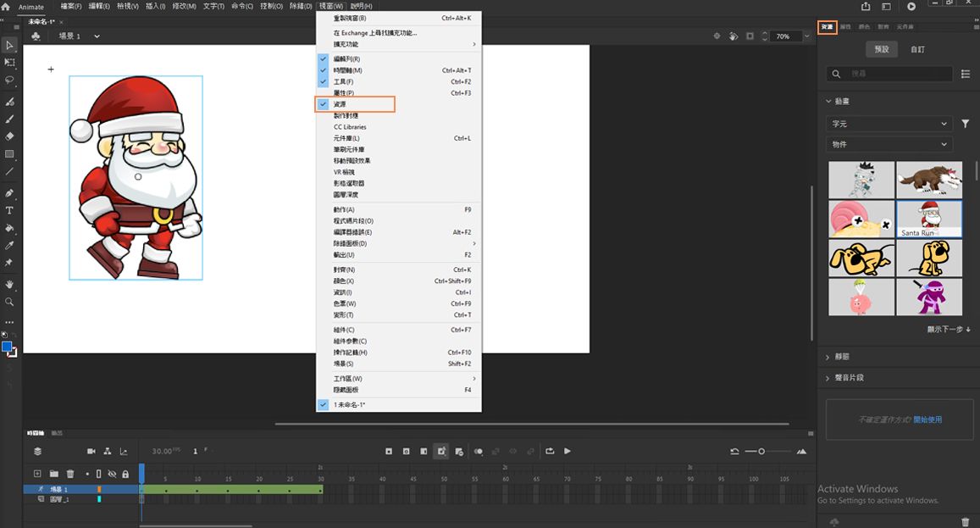980x528 pixels.
Task: Click the share/export icon in title bar
Action: pyautogui.click(x=866, y=6)
